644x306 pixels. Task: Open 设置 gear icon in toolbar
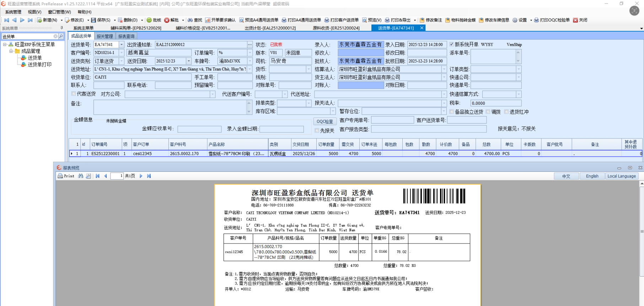(x=515, y=20)
